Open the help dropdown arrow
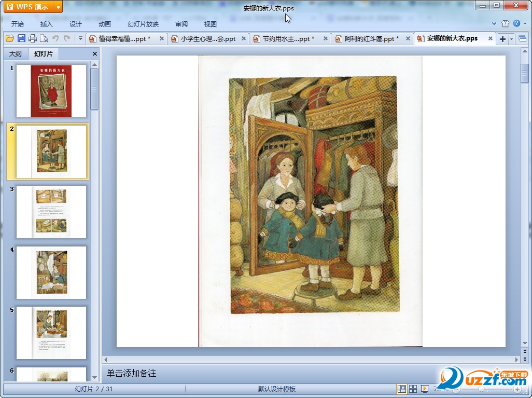Image resolution: width=532 pixels, height=398 pixels. 525,23
